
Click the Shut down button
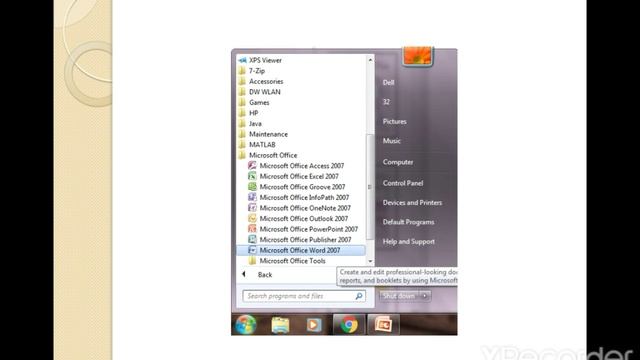point(399,296)
